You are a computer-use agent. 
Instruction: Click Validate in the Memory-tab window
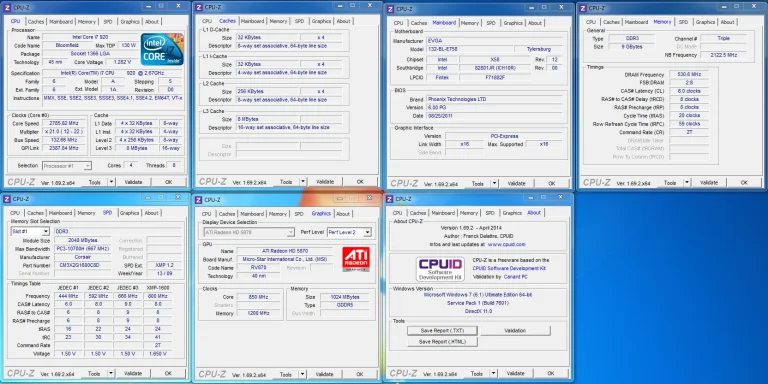(709, 183)
